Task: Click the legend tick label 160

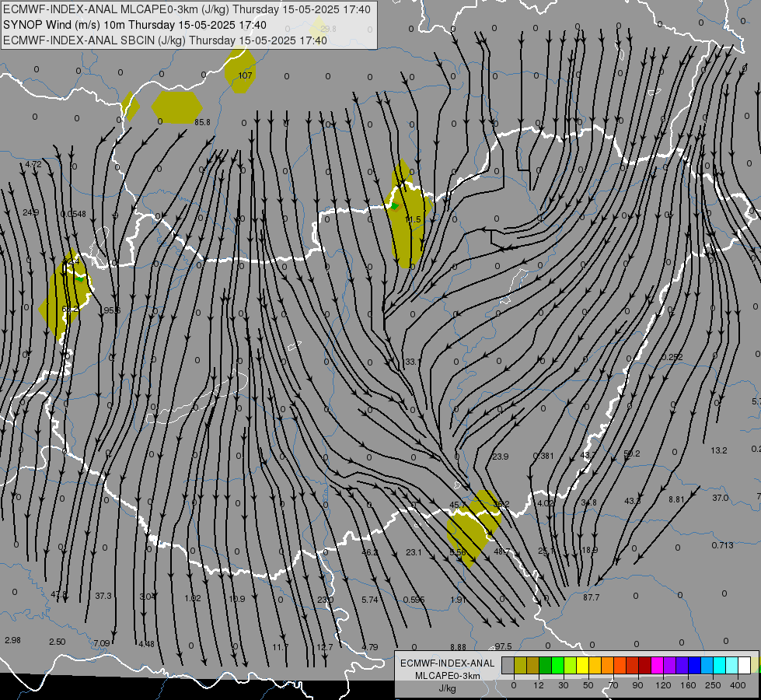Action: point(688,685)
